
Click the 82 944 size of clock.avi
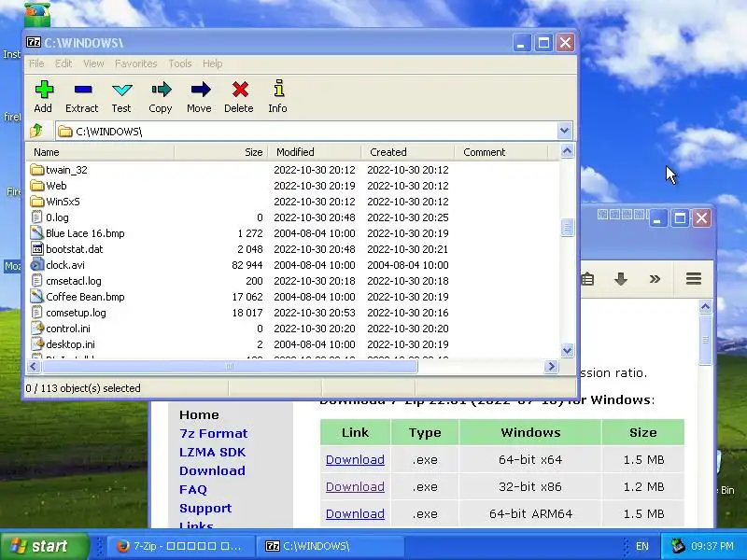tap(247, 265)
